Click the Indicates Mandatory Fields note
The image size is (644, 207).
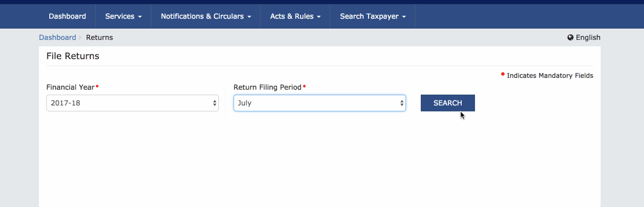[x=550, y=76]
